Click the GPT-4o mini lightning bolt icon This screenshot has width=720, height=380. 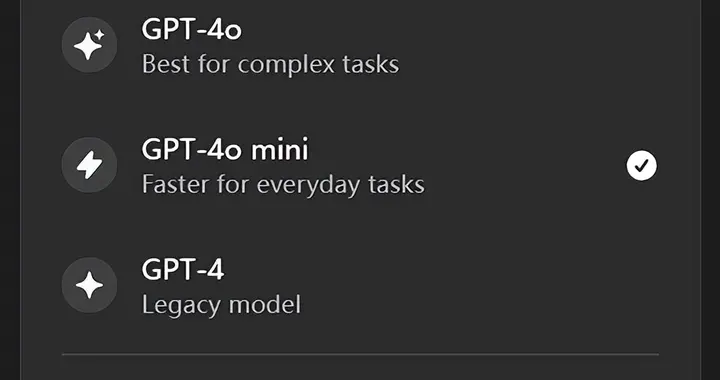[x=89, y=165]
